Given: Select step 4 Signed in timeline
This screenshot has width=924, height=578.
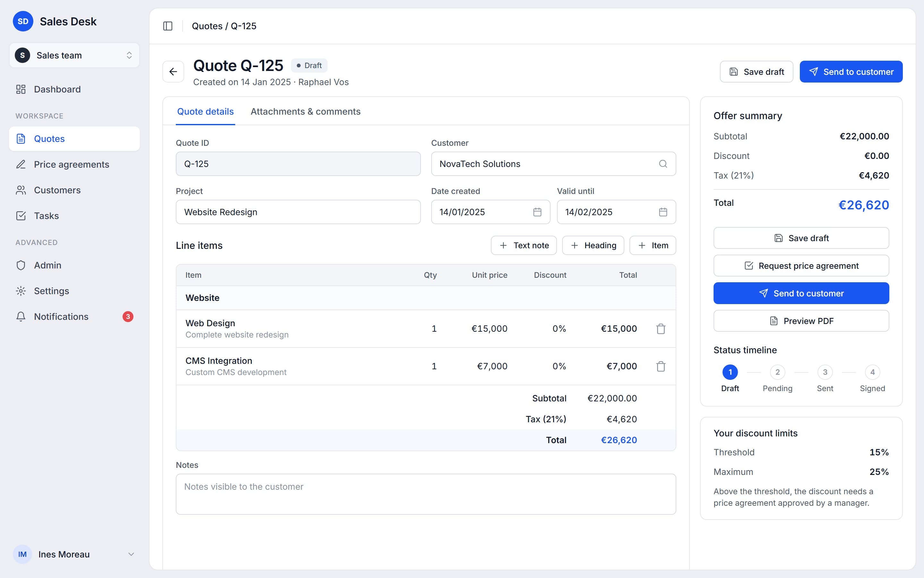Looking at the screenshot, I should pyautogui.click(x=872, y=372).
